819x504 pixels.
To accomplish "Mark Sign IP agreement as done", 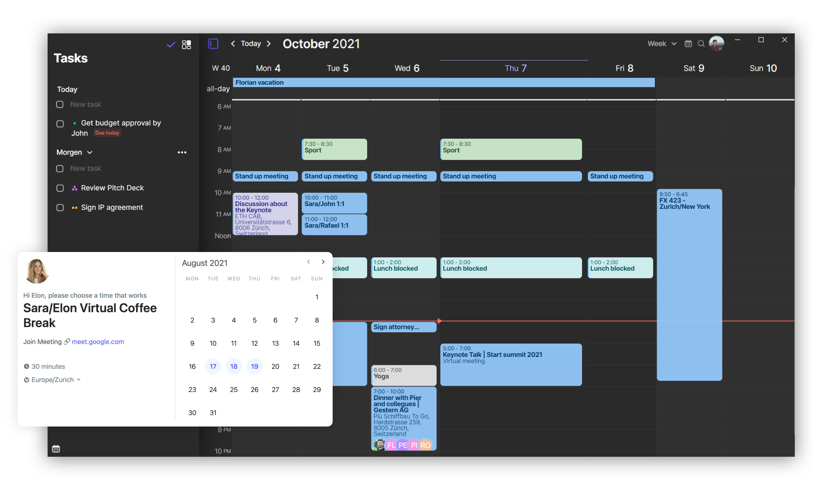I will tap(60, 207).
